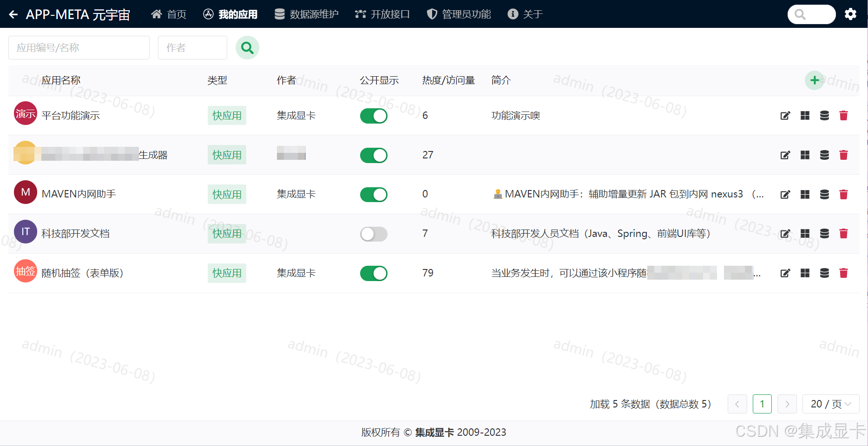Delete the 科技部开发文档 app

point(844,234)
